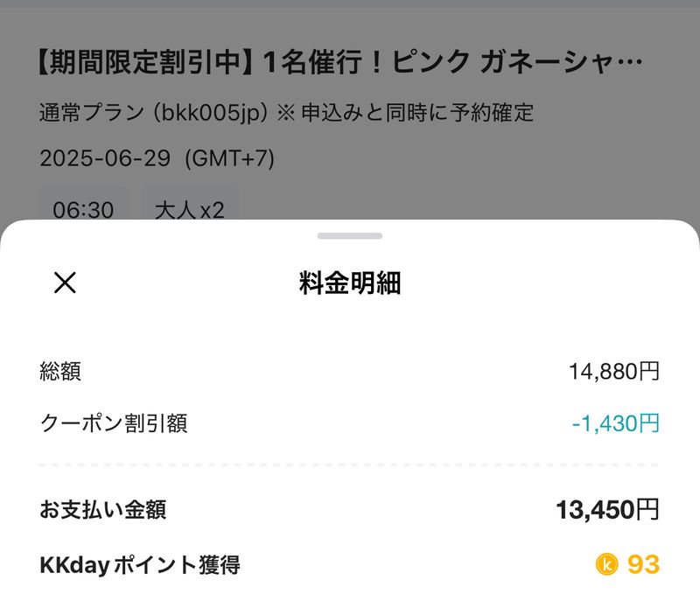700x601 pixels.
Task: Click the dashed divider above お支払い金額
Action: tap(350, 465)
